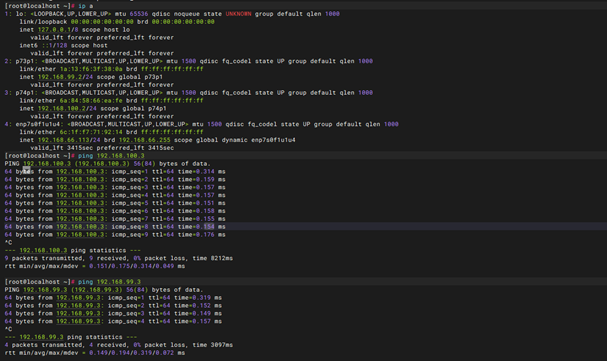The height and width of the screenshot is (361, 607).
Task: Click the loopback address "127.0.0.1/8"
Action: (x=58, y=30)
